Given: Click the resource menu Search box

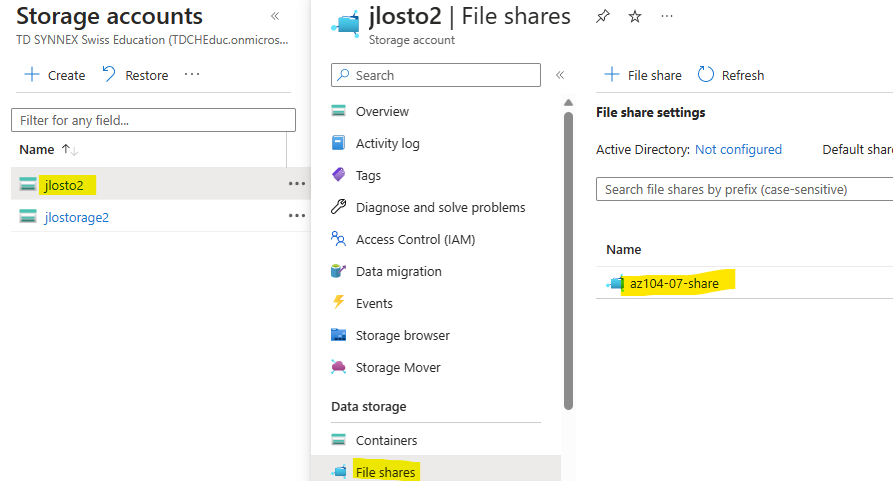Looking at the screenshot, I should tap(436, 75).
